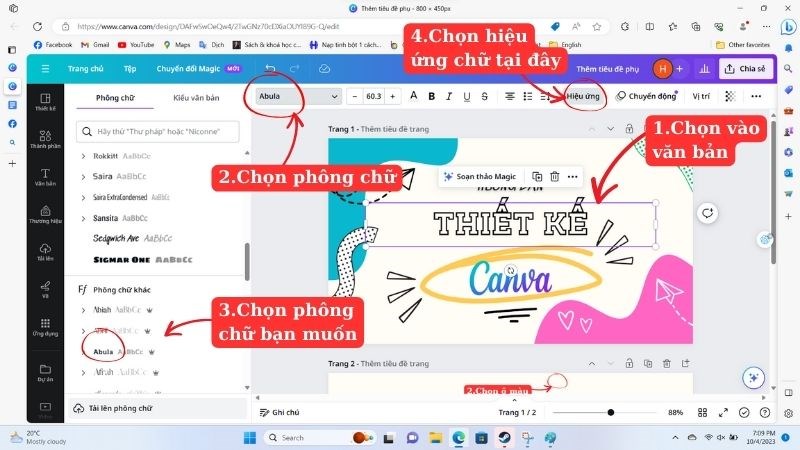
Task: Open transparency checkerboard icon
Action: (730, 96)
